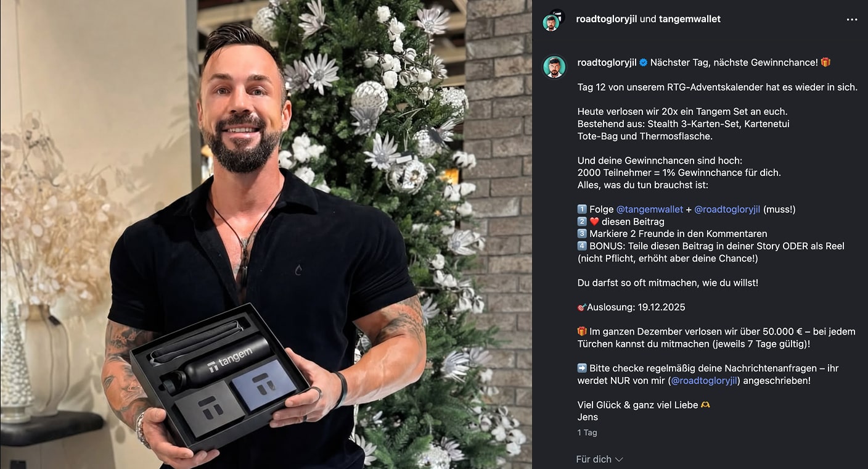Follow the @tangemwallet mention in step 1

tap(650, 209)
